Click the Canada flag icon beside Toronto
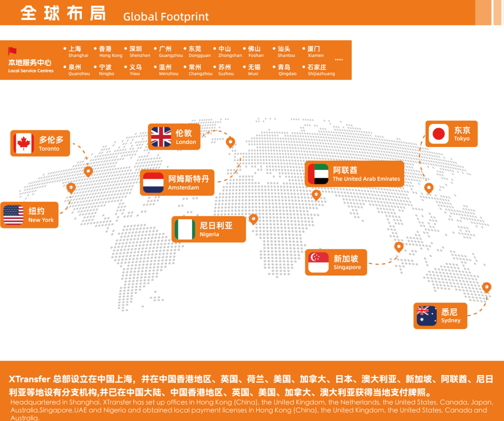Viewport: 504px width, 421px height. [x=24, y=143]
